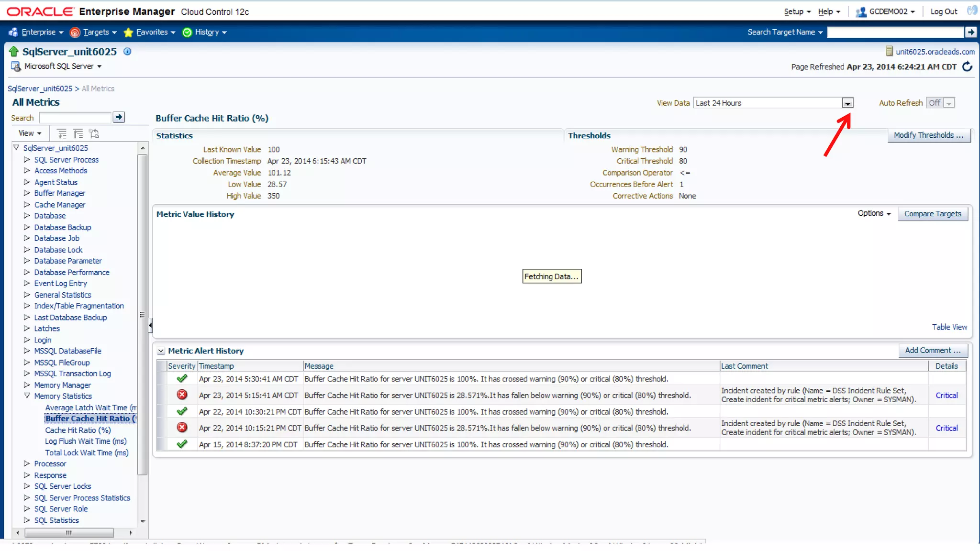980x551 pixels.
Task: Open the Auto Refresh dropdown
Action: tap(949, 103)
